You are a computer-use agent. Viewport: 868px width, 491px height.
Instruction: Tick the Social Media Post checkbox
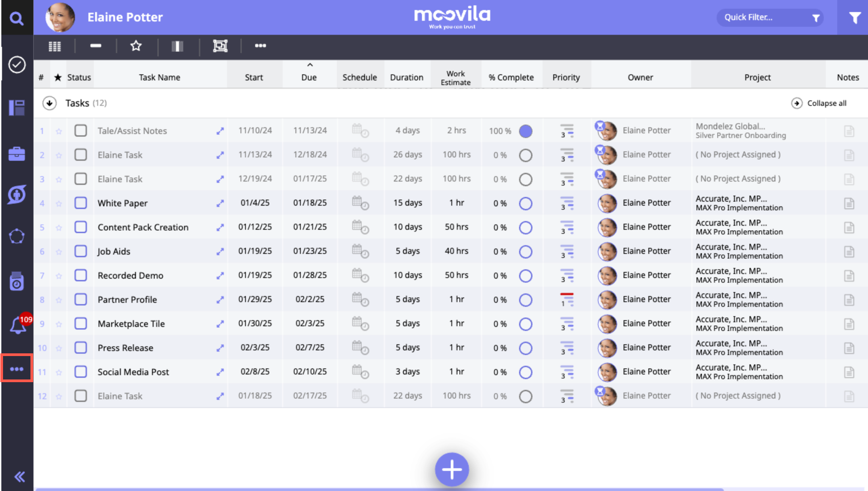[81, 372]
